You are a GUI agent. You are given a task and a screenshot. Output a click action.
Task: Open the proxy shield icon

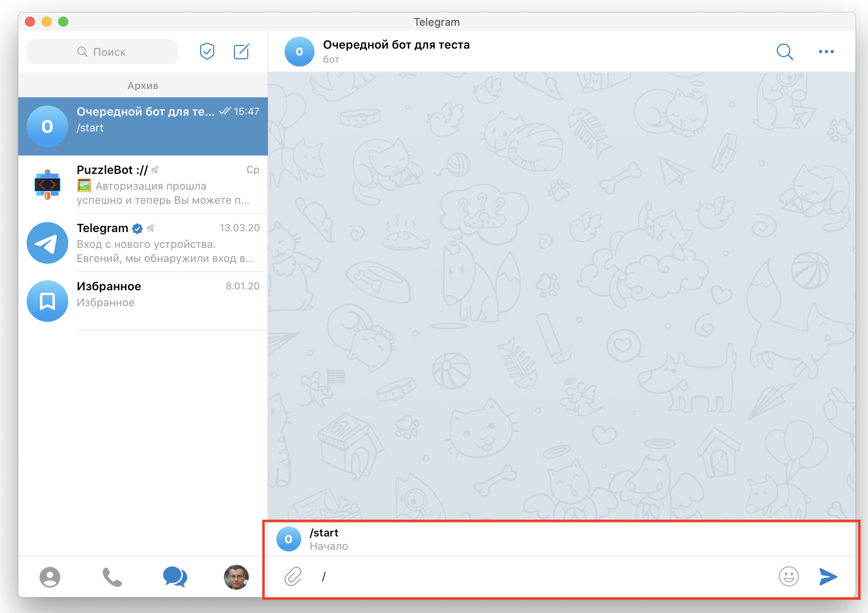(207, 52)
